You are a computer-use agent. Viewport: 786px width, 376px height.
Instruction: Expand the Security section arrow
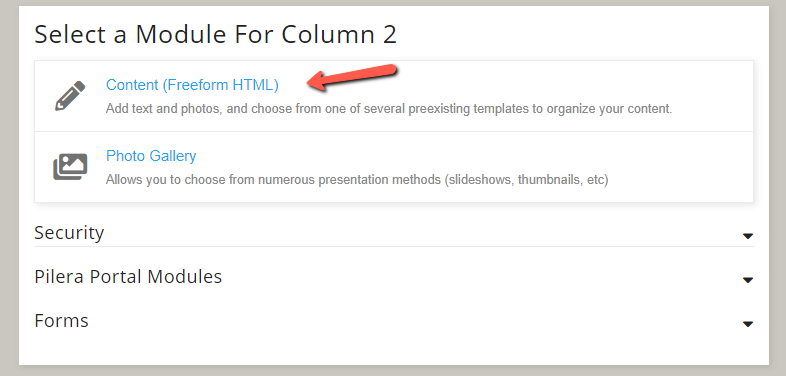[747, 236]
